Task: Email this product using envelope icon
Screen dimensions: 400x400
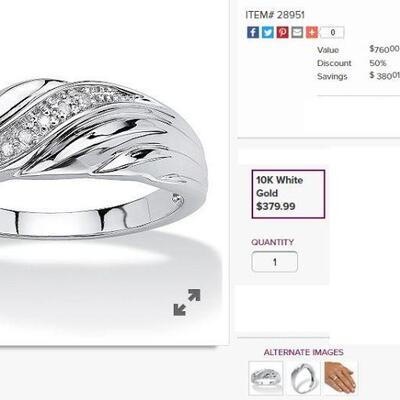Action: (297, 32)
